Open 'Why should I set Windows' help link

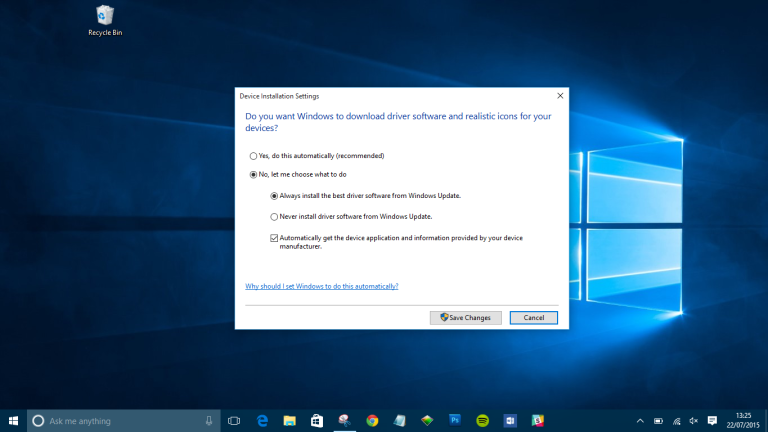click(x=322, y=286)
